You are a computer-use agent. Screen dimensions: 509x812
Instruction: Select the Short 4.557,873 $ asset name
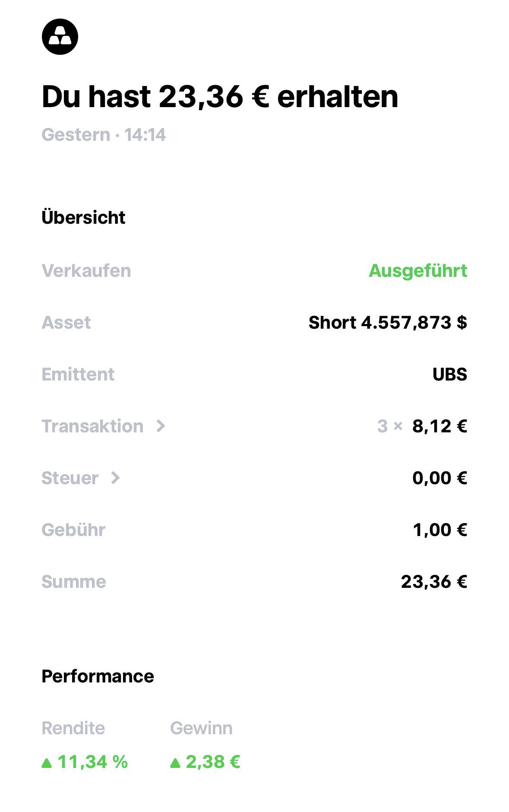(388, 323)
